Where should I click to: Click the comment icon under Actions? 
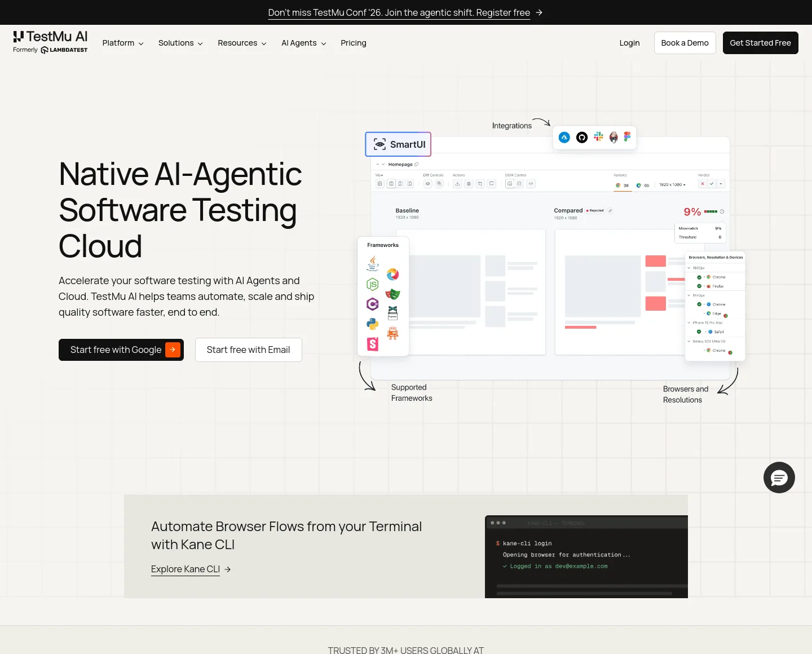[x=492, y=184]
